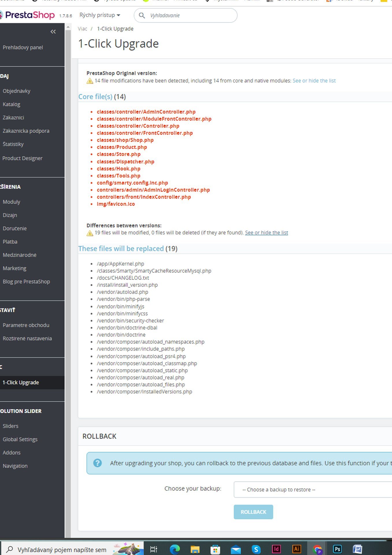Viewport: 392px width, 555px height.
Task: Open the Zákazníci menu item
Action: click(x=13, y=118)
